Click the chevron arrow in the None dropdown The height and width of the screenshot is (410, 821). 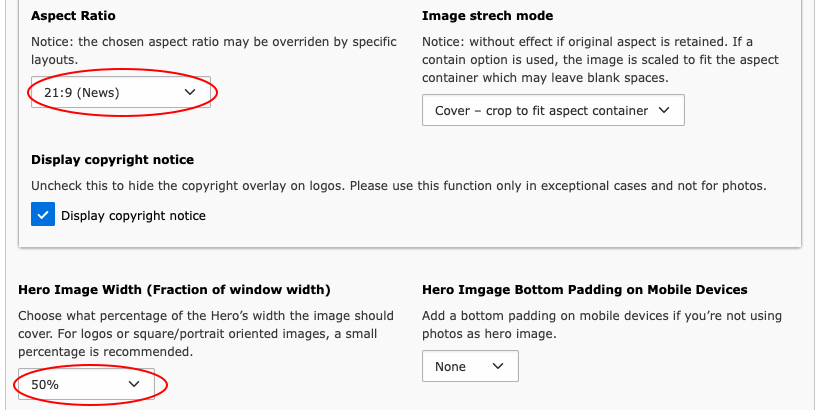click(x=498, y=367)
